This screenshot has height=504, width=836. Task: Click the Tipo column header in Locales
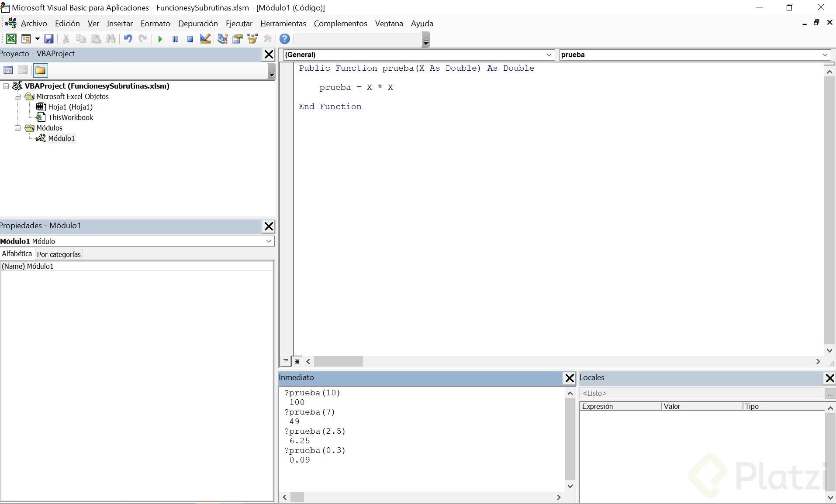tap(784, 406)
